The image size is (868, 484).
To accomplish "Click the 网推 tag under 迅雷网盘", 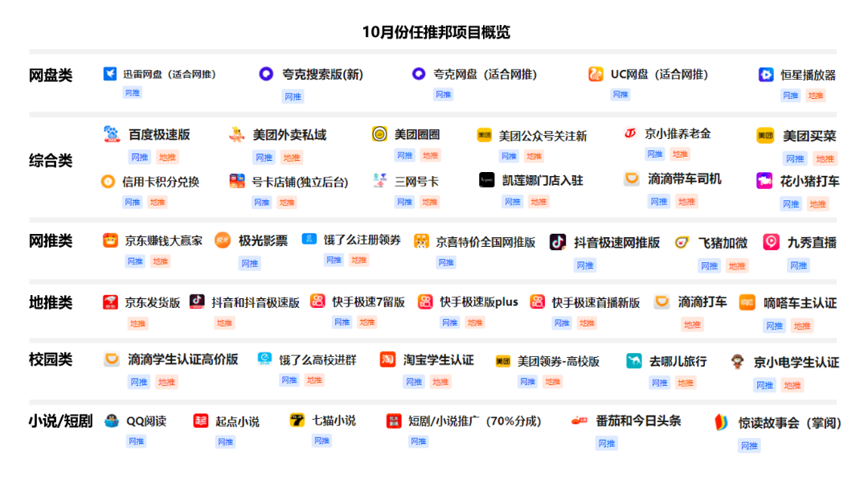I will [133, 92].
